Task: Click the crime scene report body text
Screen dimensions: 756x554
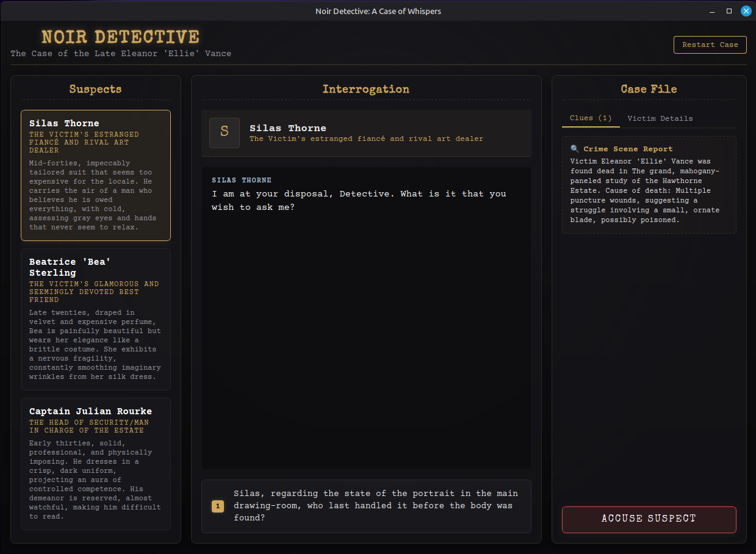Action: click(x=645, y=190)
